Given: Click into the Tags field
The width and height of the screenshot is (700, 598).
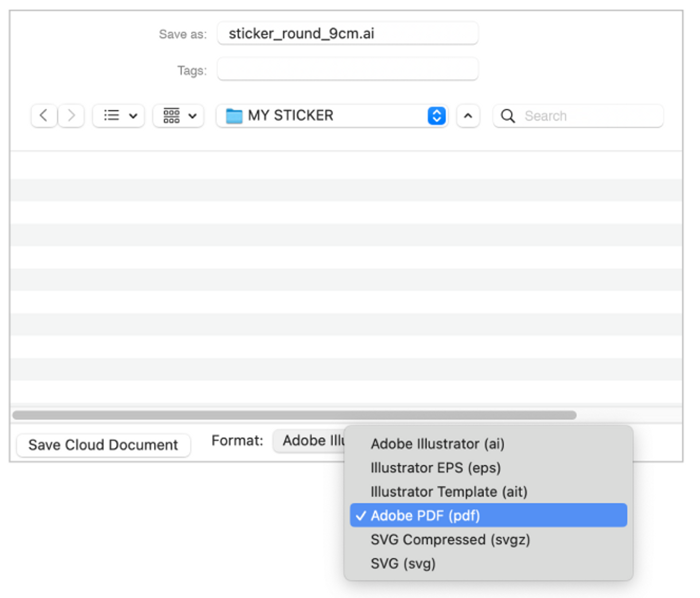Looking at the screenshot, I should coord(347,69).
